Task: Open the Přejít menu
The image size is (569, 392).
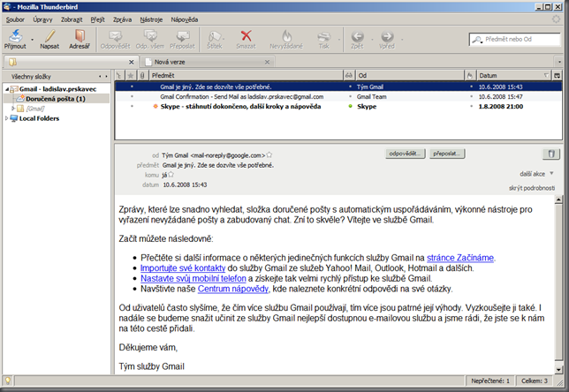Action: coord(97,19)
